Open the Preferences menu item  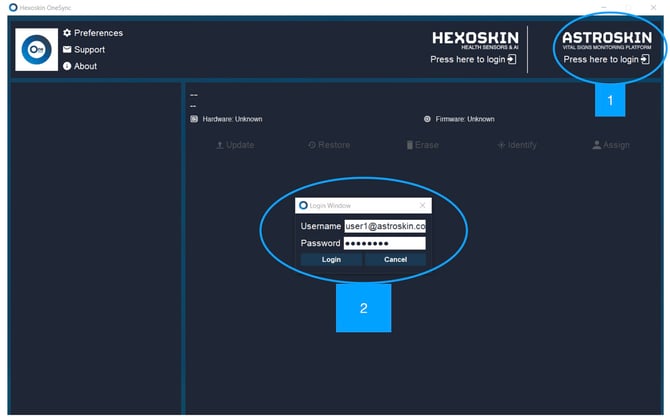(98, 33)
